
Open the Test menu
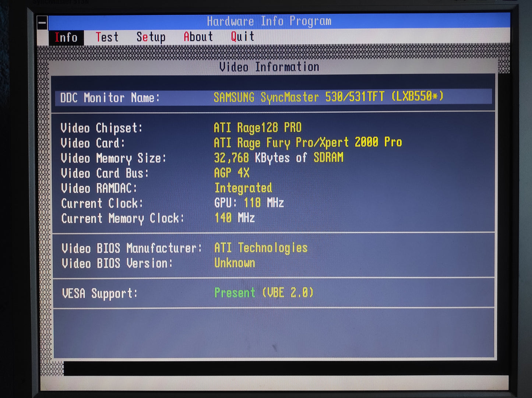point(107,37)
